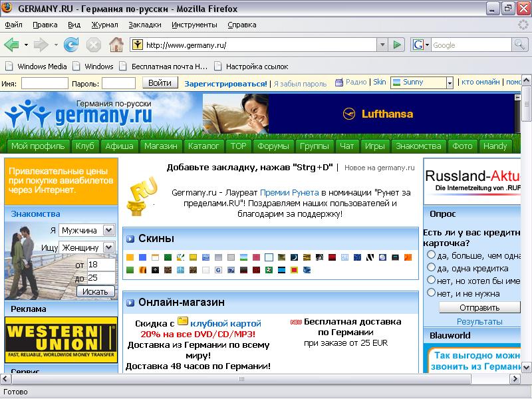The width and height of the screenshot is (532, 399).
Task: Click the gold RU award trophy icon
Action: [141, 196]
